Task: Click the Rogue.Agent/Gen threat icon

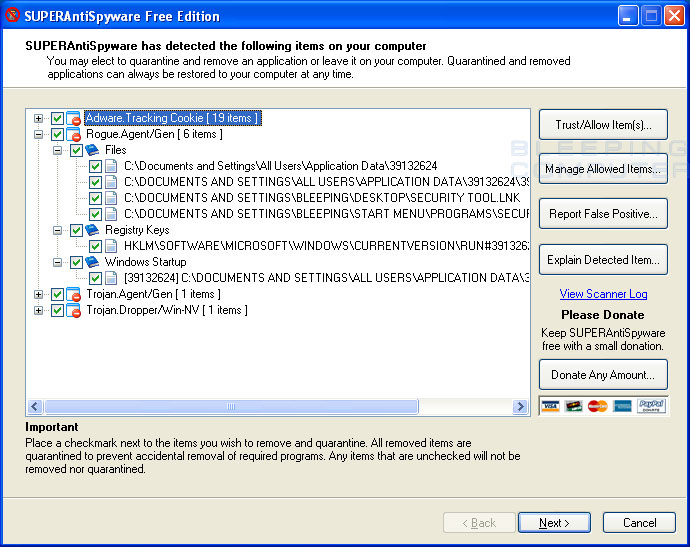Action: click(73, 134)
